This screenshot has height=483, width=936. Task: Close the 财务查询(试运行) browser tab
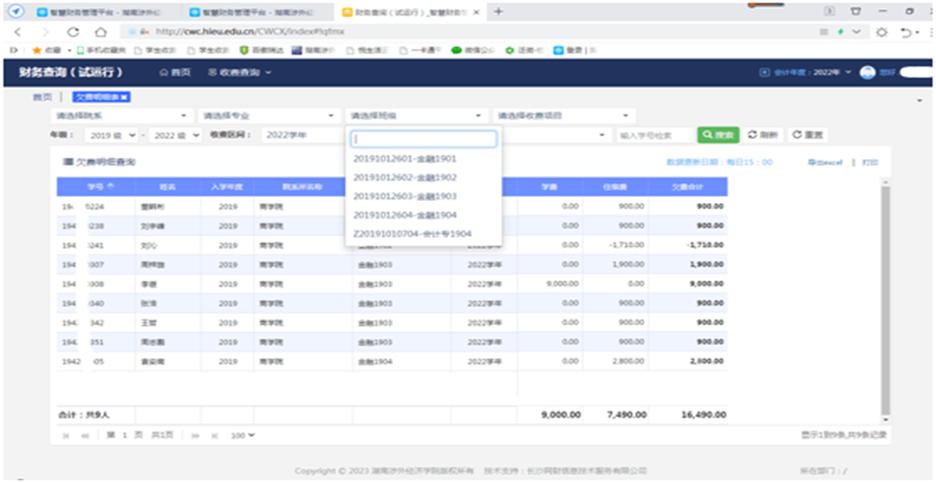pyautogui.click(x=476, y=13)
